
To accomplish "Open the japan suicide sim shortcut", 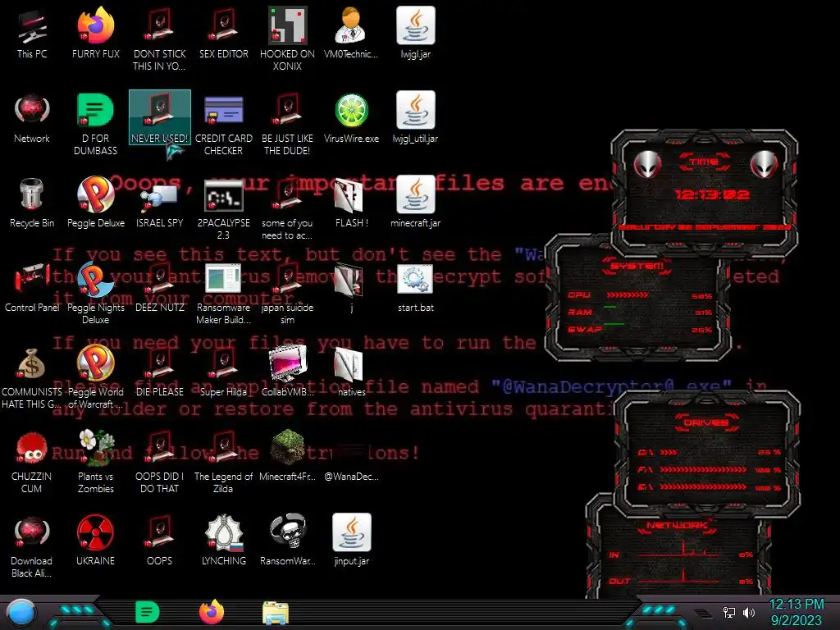I will pyautogui.click(x=287, y=293).
